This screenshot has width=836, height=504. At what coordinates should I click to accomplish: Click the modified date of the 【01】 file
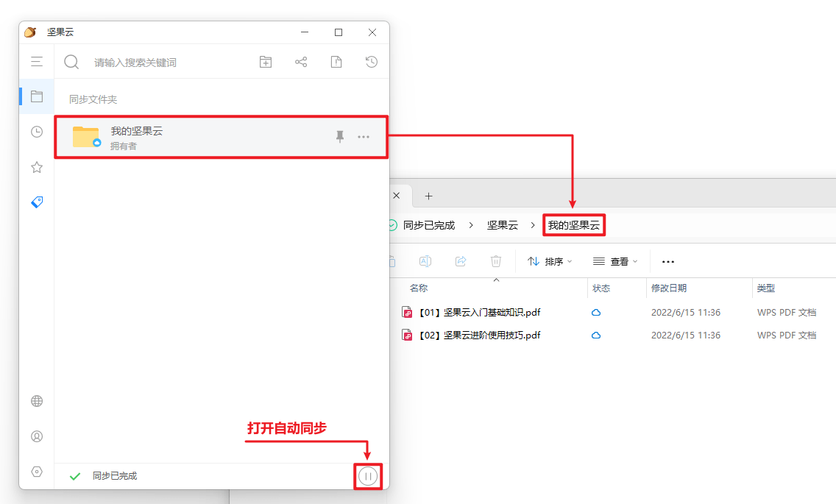tap(686, 313)
